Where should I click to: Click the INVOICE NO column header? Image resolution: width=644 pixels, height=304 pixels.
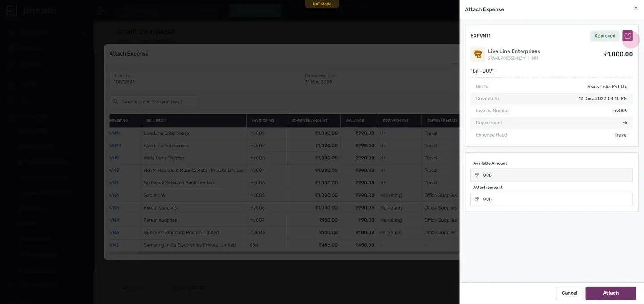267,120
